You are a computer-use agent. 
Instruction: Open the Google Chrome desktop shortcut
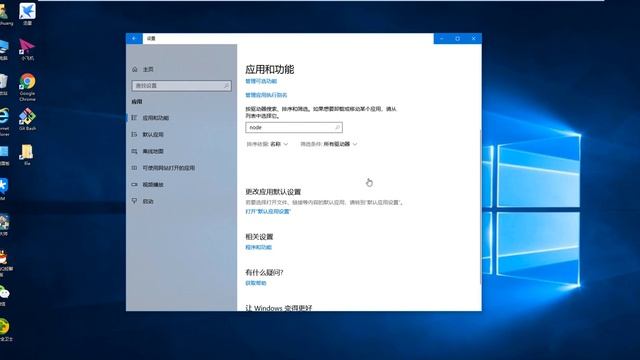pos(27,87)
